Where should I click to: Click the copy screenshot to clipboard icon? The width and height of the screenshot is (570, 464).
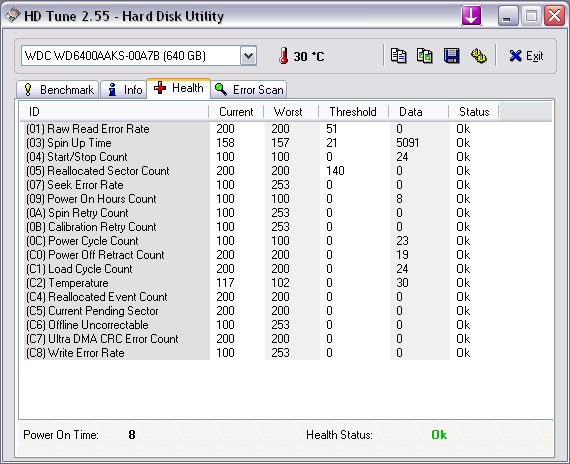click(425, 56)
